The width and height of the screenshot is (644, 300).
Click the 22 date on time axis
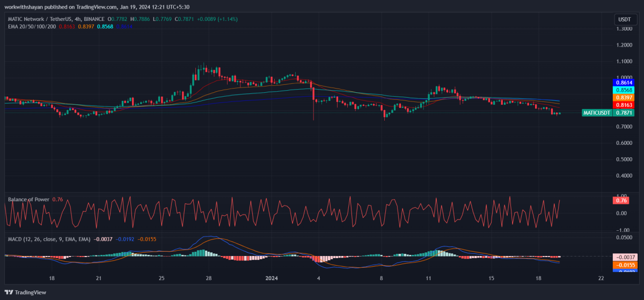tap(601, 279)
